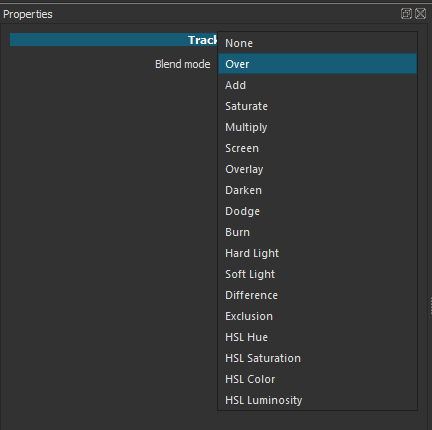Image resolution: width=432 pixels, height=430 pixels.
Task: Choose Exclusion blend mode
Action: pos(317,316)
